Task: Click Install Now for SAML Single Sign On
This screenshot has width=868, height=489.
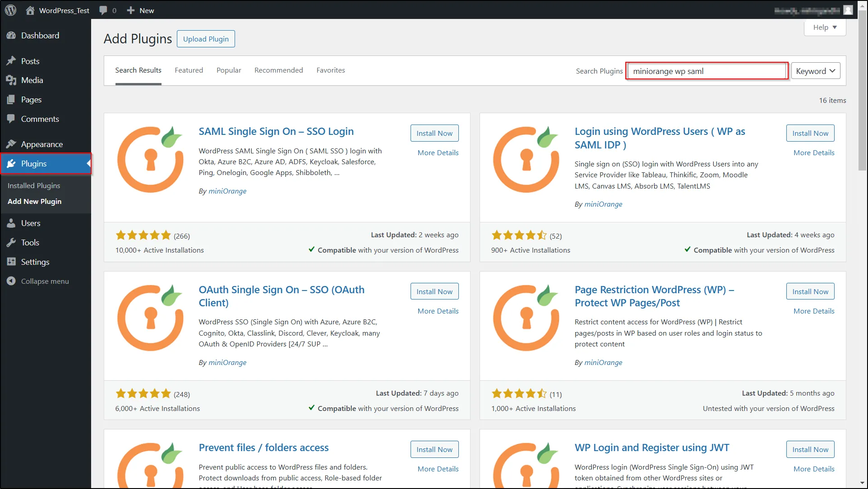Action: click(434, 132)
